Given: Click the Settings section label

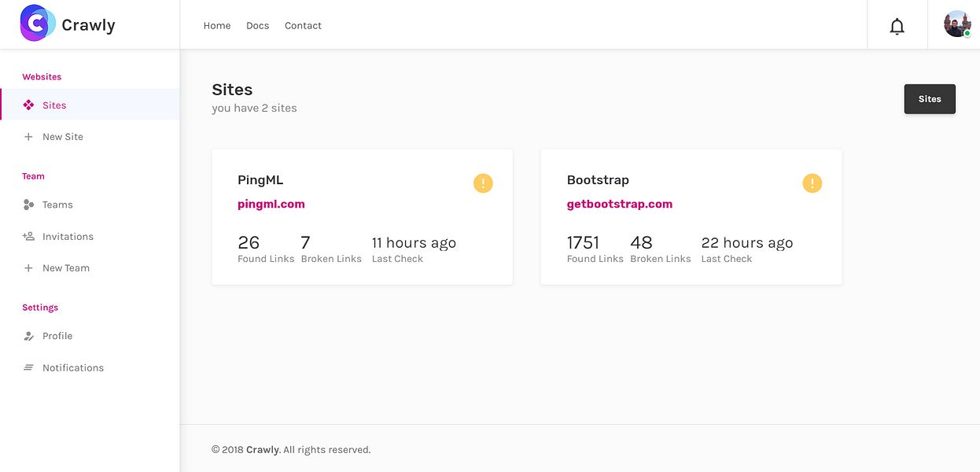Looking at the screenshot, I should tap(40, 308).
